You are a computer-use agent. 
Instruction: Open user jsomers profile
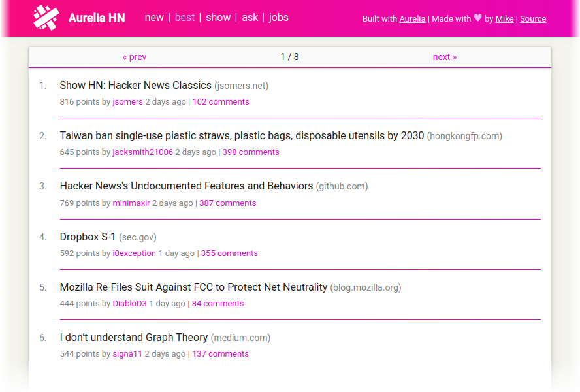(127, 102)
